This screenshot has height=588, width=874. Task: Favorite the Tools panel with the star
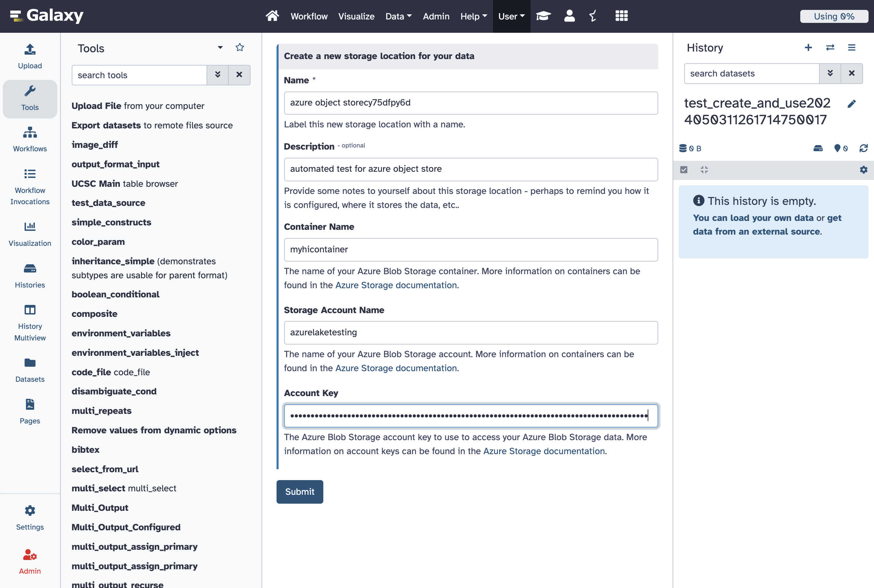(240, 47)
